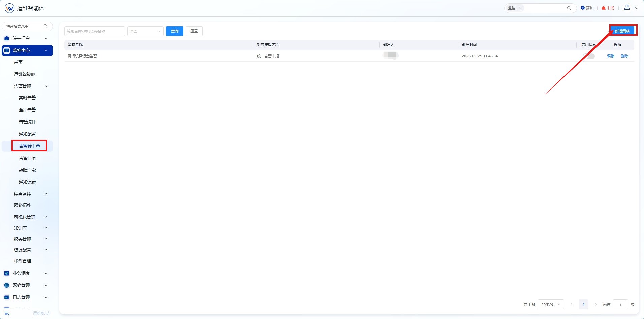Viewport: 644px width, 319px height.
Task: Open the 运维驾驶舱 menu item
Action: pyautogui.click(x=25, y=74)
